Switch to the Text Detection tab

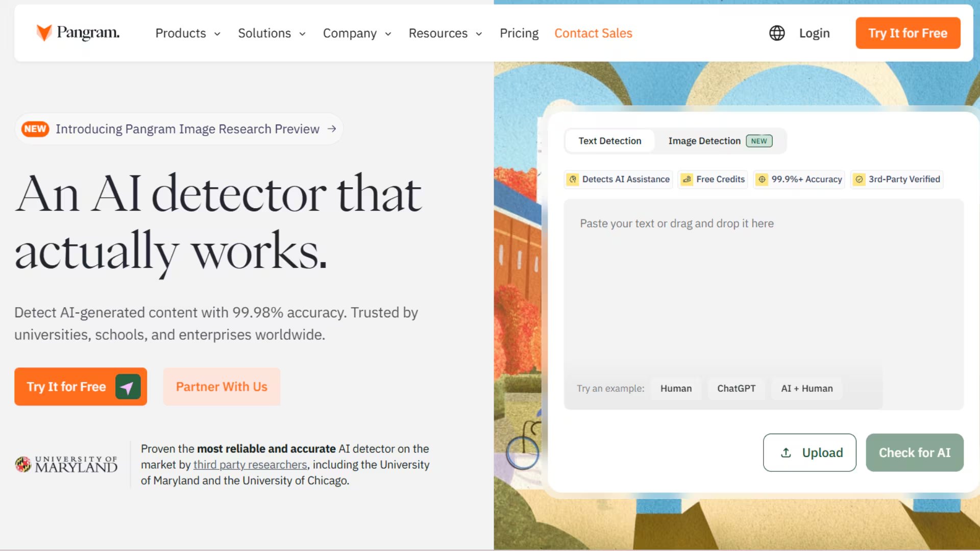610,141
